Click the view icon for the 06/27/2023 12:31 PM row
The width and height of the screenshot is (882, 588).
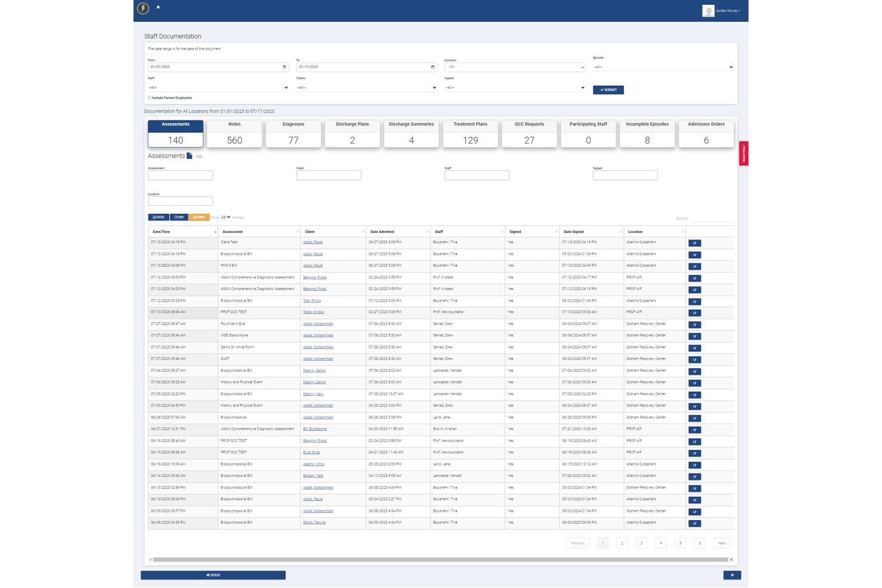click(694, 430)
